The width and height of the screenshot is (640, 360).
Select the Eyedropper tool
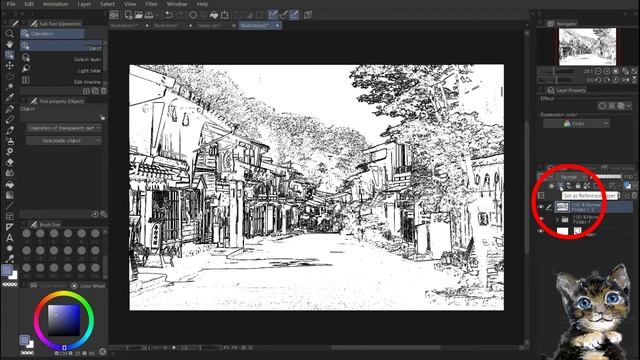pos(9,97)
